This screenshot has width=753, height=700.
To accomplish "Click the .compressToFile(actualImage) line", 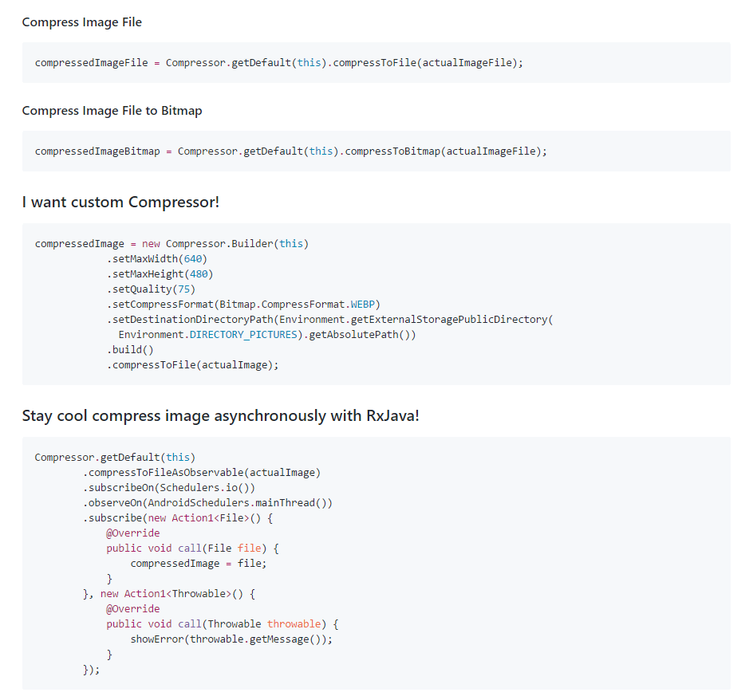I will pos(193,364).
